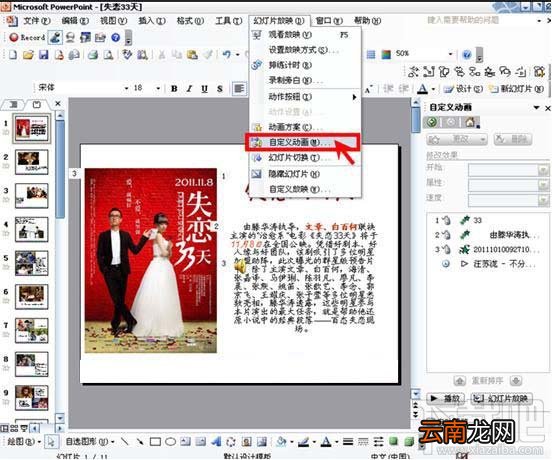Screen dimensions: 552x460
Task: Select the Rectangle shape tool
Action: coord(155,441)
